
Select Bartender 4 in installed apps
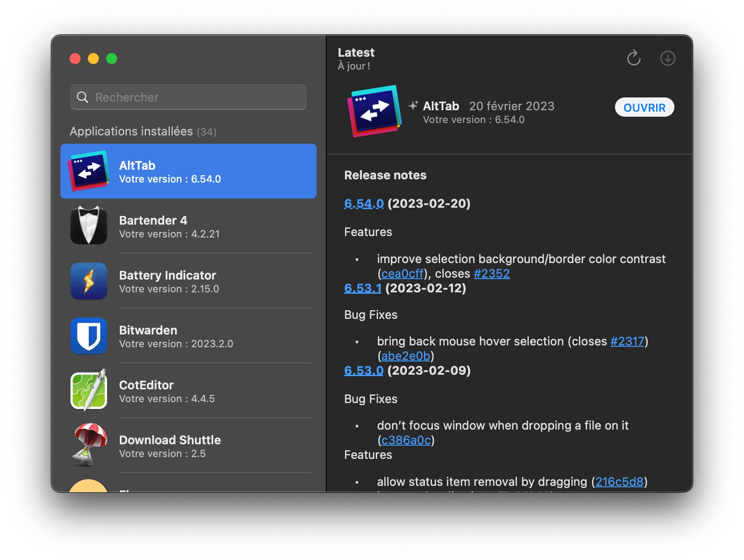pos(189,226)
